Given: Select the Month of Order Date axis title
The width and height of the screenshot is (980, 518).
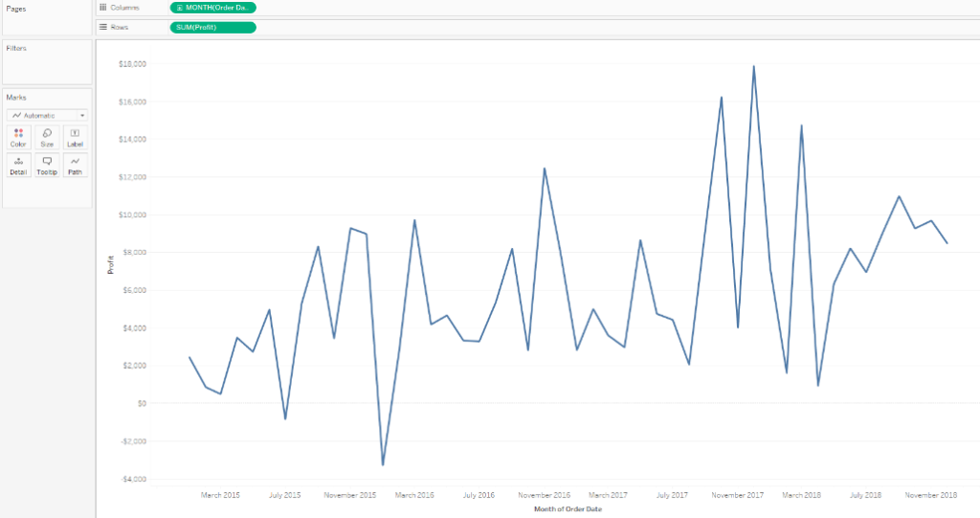Looking at the screenshot, I should (568, 509).
